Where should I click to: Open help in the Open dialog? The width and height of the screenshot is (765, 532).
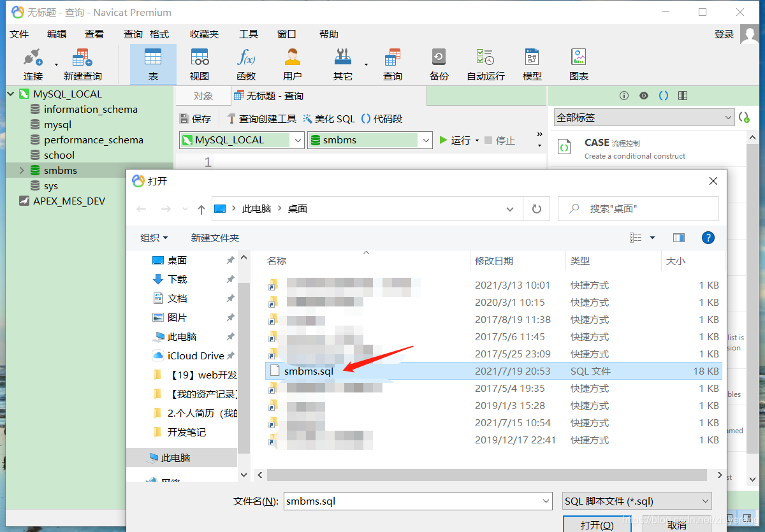[x=708, y=238]
